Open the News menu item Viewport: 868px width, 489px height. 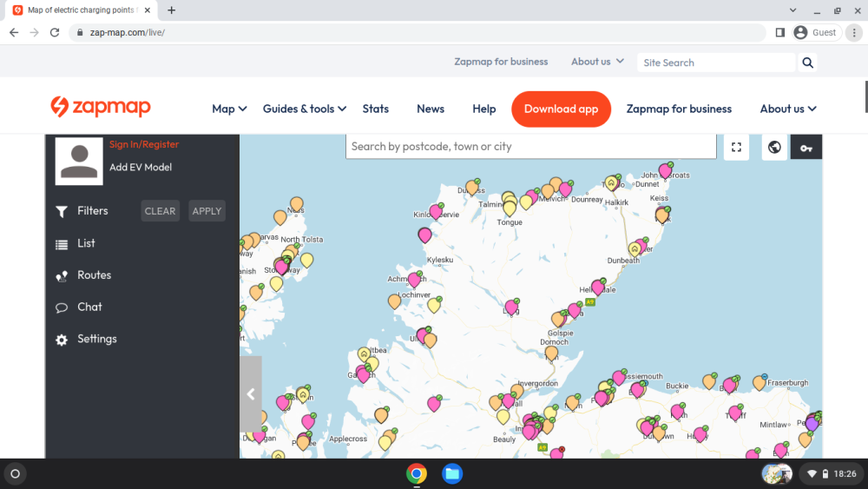[x=431, y=109]
